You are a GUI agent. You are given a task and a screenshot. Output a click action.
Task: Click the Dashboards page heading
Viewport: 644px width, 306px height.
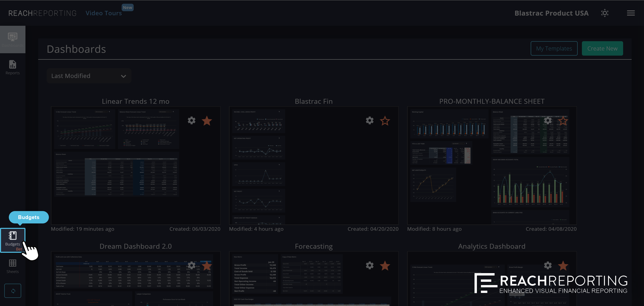point(76,49)
